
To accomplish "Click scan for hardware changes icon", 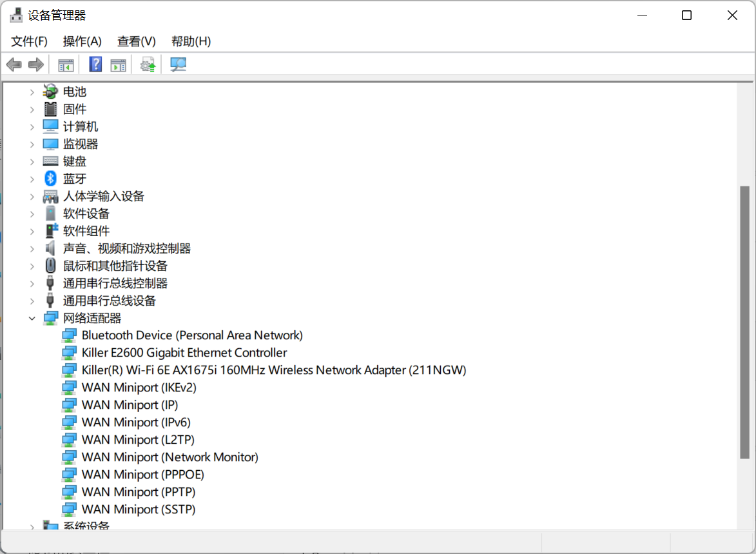I will coord(178,64).
